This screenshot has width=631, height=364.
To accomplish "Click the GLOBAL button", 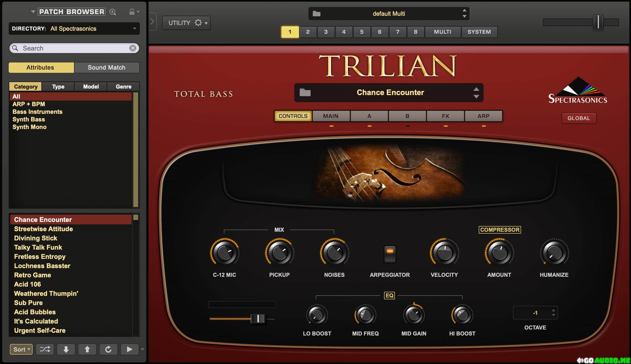I will coord(579,118).
